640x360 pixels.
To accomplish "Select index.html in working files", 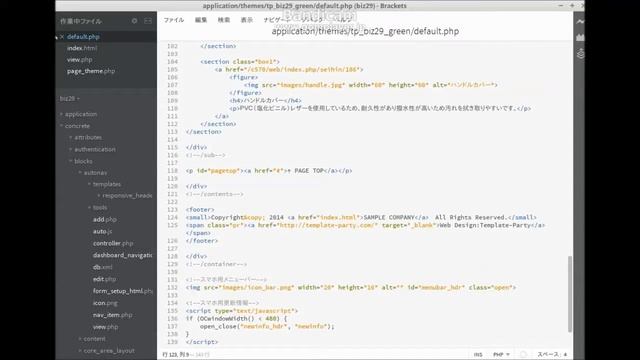I will click(x=82, y=48).
